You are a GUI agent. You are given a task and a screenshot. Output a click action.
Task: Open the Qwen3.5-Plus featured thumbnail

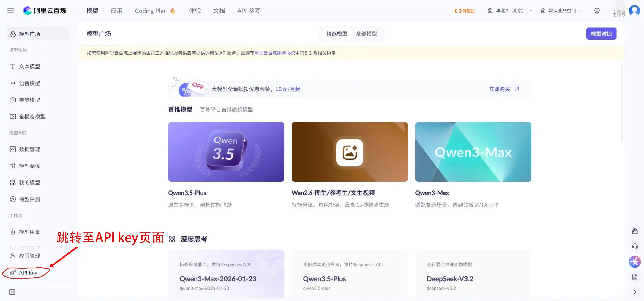pos(226,152)
